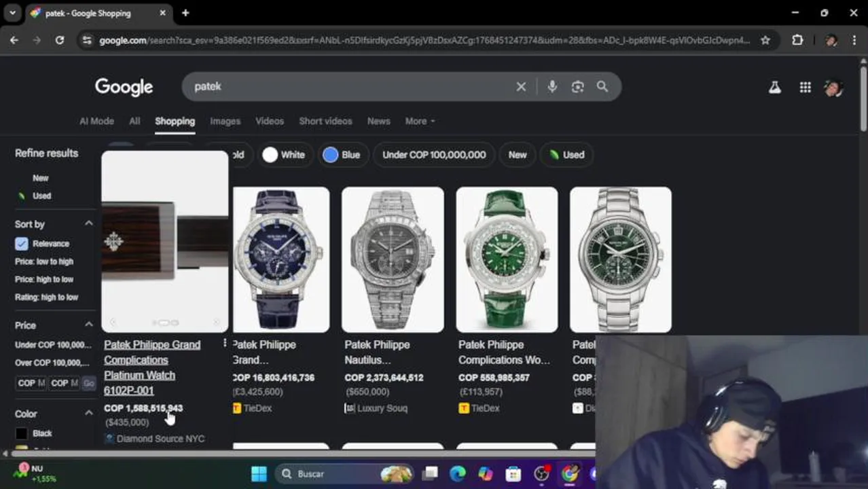Open Chrome icon on taskbar

(x=569, y=473)
